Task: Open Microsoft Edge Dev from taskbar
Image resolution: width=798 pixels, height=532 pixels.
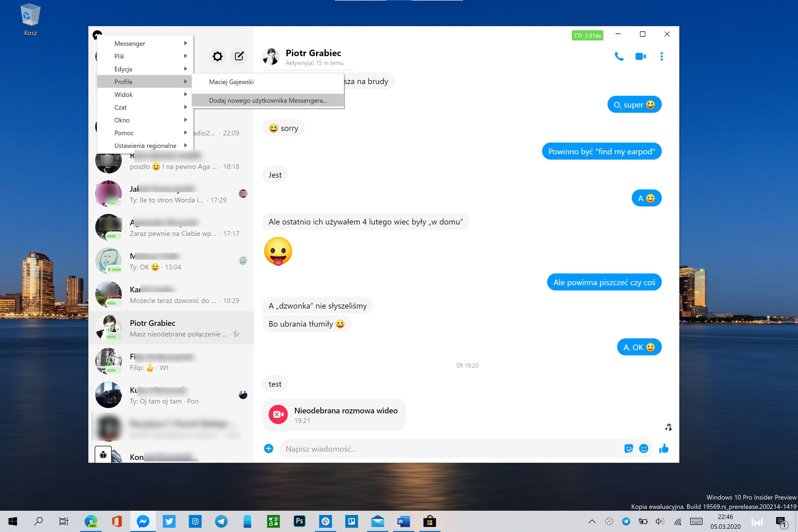Action: pyautogui.click(x=91, y=521)
